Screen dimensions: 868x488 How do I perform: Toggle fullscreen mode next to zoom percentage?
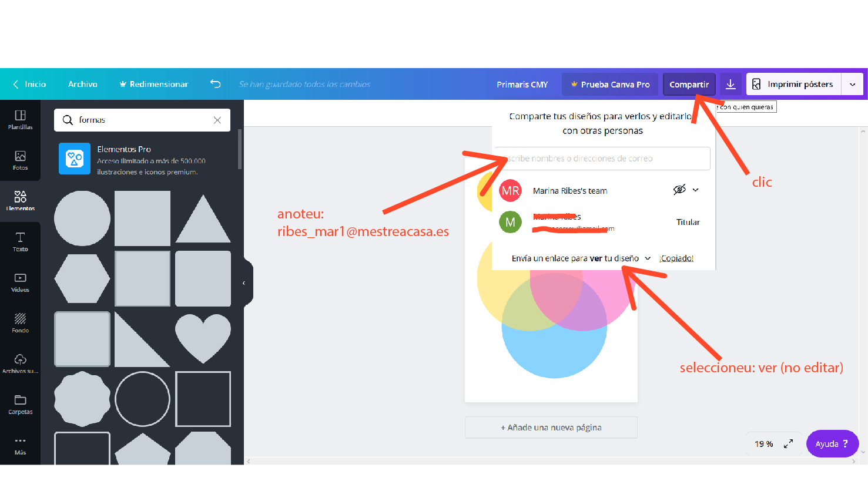788,444
